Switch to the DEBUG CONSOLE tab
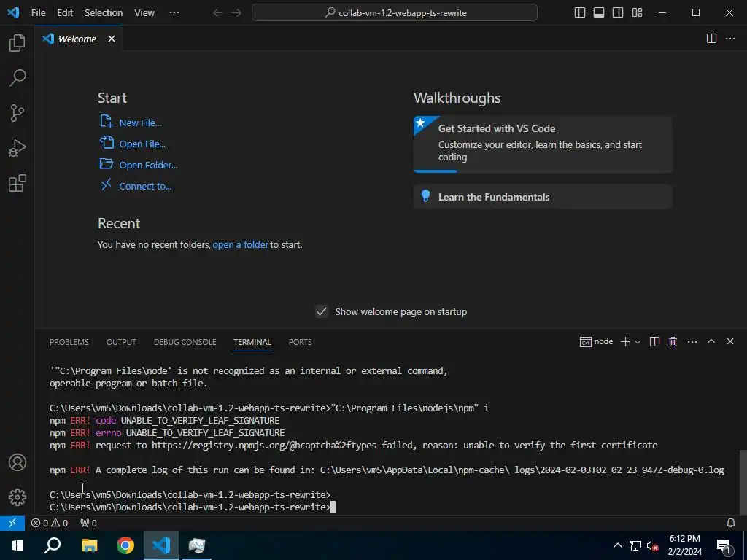This screenshot has height=560, width=747. (185, 342)
